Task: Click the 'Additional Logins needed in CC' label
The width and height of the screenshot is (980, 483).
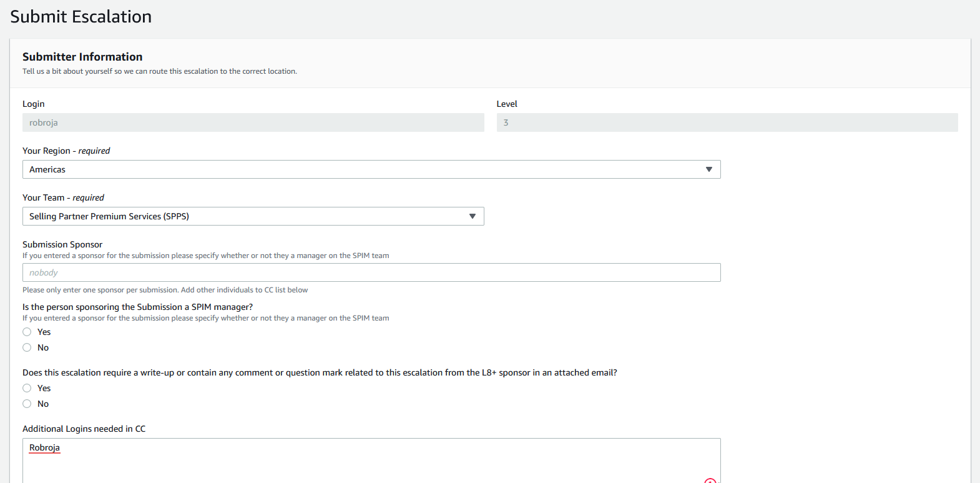Action: click(x=84, y=429)
